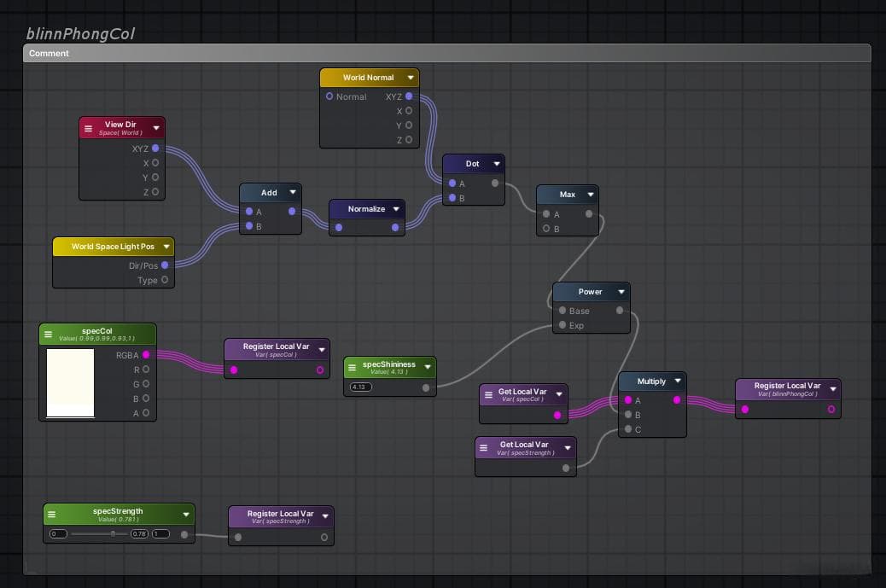Image resolution: width=886 pixels, height=588 pixels.
Task: Click the Multiply node output port
Action: coord(677,400)
